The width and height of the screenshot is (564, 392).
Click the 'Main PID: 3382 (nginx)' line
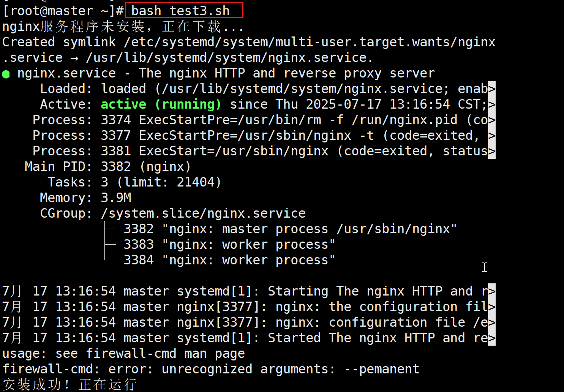(108, 167)
